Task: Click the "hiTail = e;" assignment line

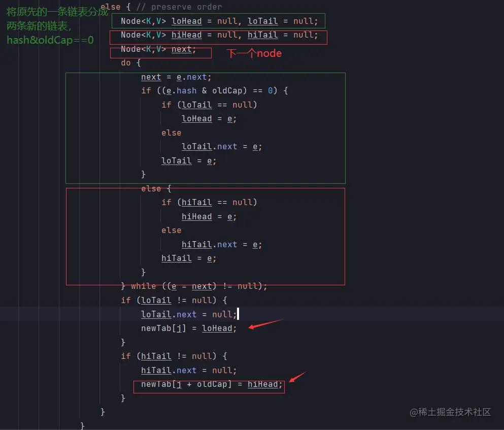Action: pyautogui.click(x=189, y=258)
